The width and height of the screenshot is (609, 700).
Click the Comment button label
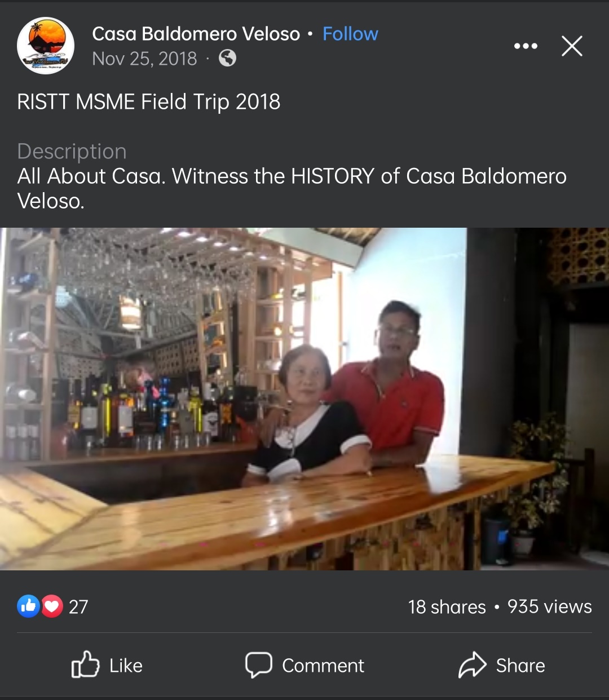coord(323,666)
